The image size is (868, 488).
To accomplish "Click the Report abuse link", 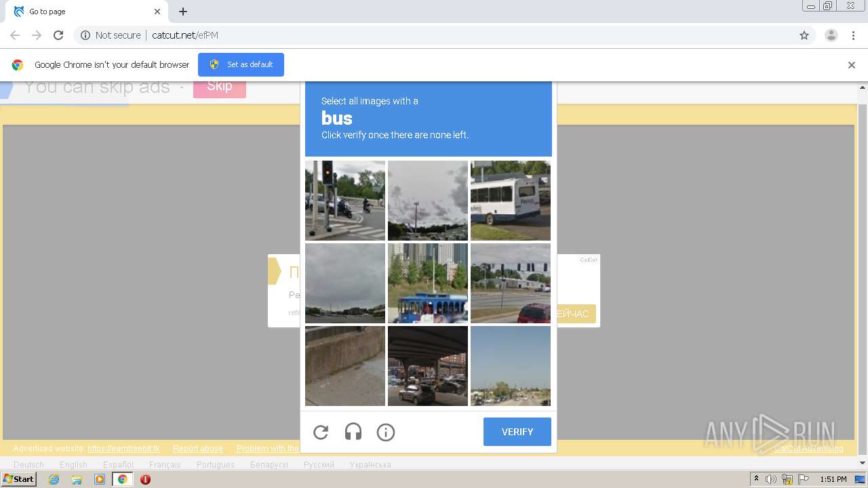I will click(198, 449).
